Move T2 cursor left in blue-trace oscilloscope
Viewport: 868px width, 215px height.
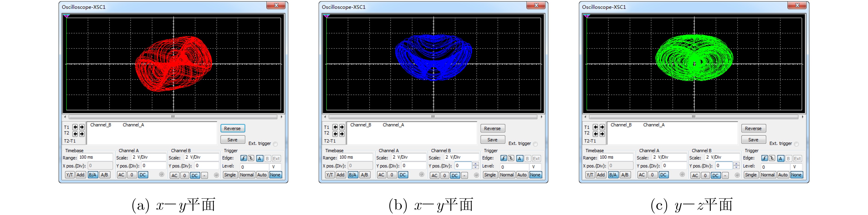(x=335, y=134)
